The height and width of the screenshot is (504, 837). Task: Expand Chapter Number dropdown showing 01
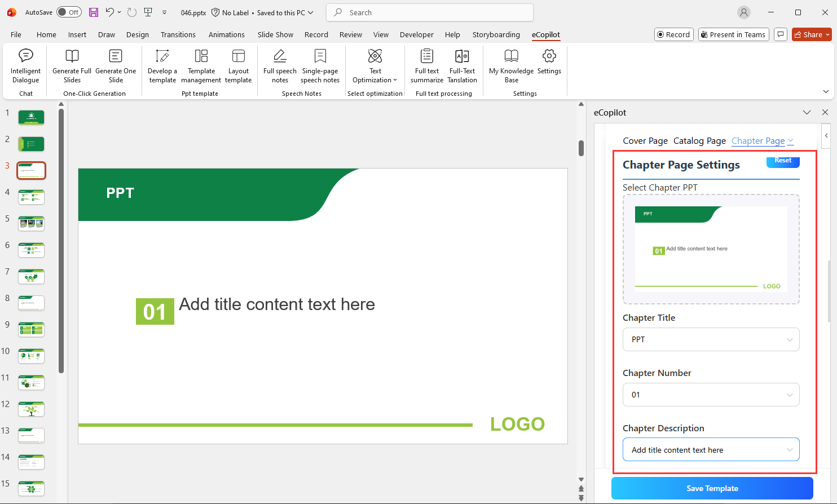coord(711,395)
